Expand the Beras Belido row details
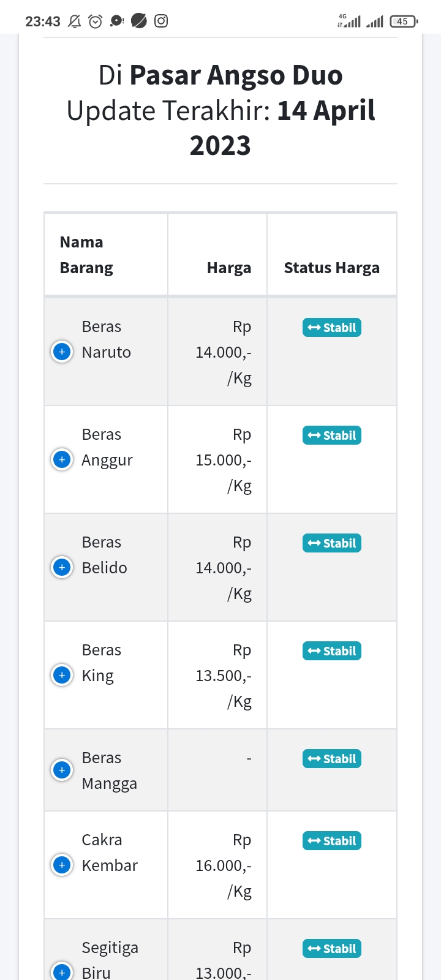The height and width of the screenshot is (980, 441). 62,567
